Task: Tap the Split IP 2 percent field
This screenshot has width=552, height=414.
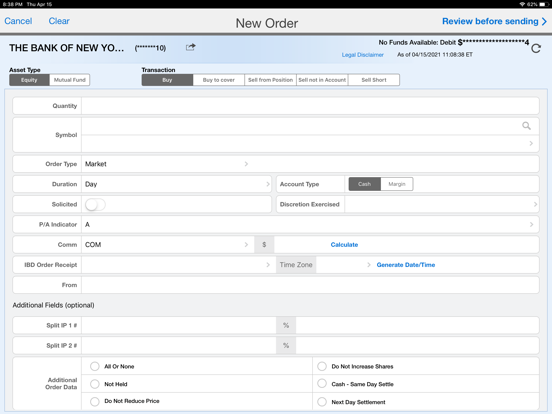Action: pyautogui.click(x=417, y=346)
